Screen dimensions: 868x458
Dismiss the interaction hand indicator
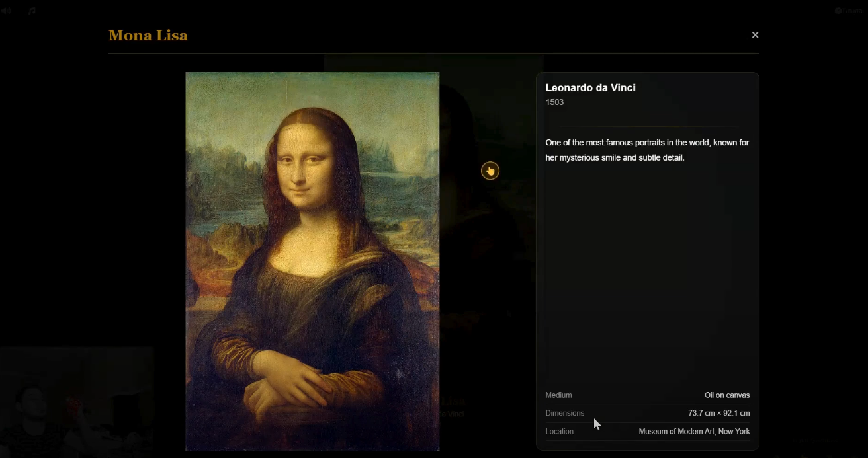tap(490, 170)
